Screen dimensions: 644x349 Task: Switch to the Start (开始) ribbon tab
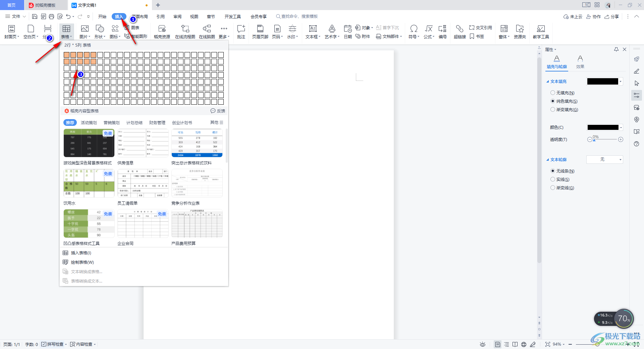[102, 16]
